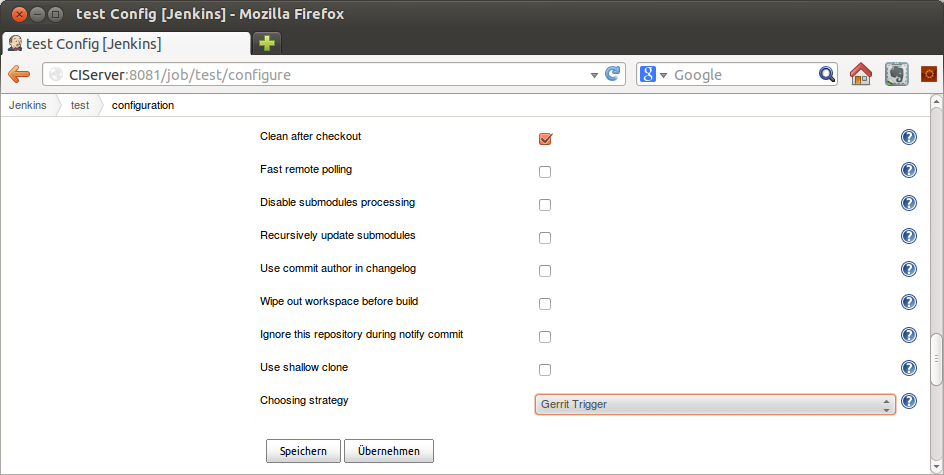This screenshot has height=475, width=944.
Task: Click the Firefox back arrow button
Action: 19,75
